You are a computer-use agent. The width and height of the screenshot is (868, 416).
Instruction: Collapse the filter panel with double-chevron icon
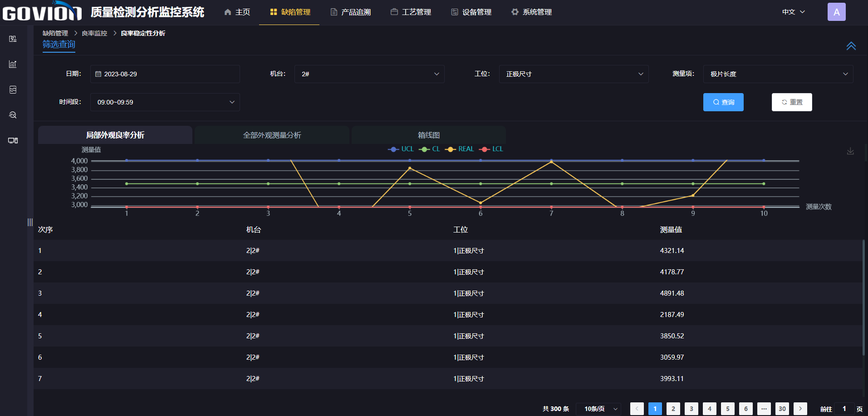click(x=851, y=46)
